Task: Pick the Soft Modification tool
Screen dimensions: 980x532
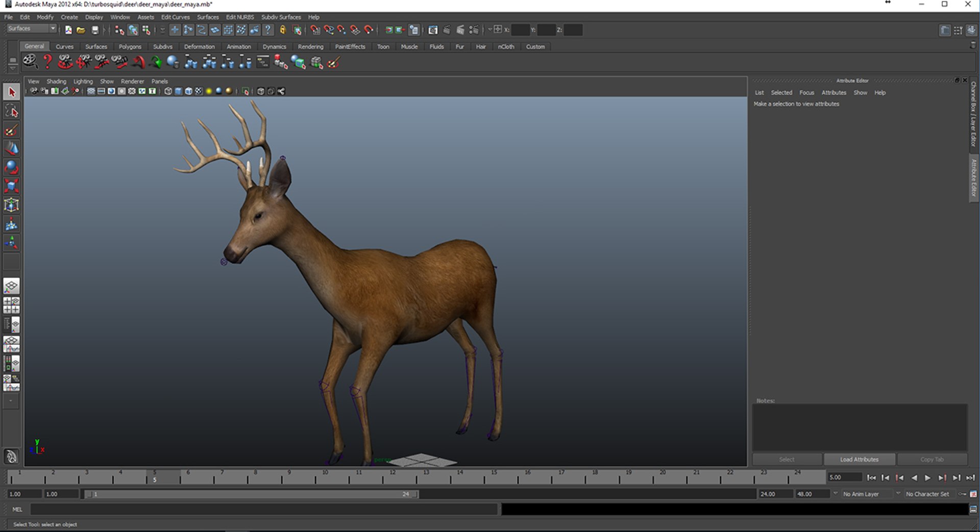Action: pyautogui.click(x=11, y=224)
